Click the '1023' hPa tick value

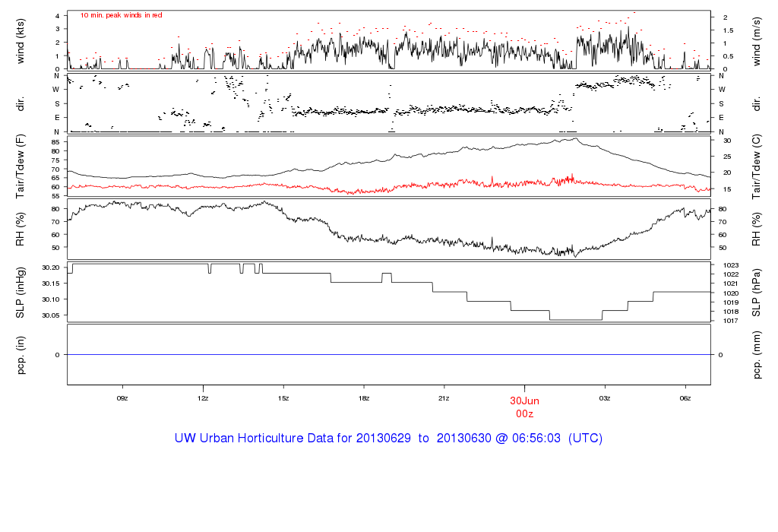pyautogui.click(x=731, y=265)
